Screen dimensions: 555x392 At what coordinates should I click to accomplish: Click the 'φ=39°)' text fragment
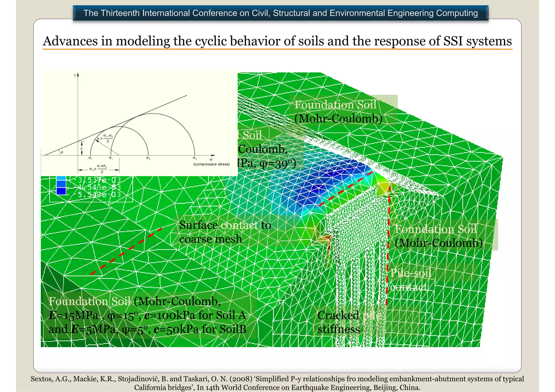278,164
